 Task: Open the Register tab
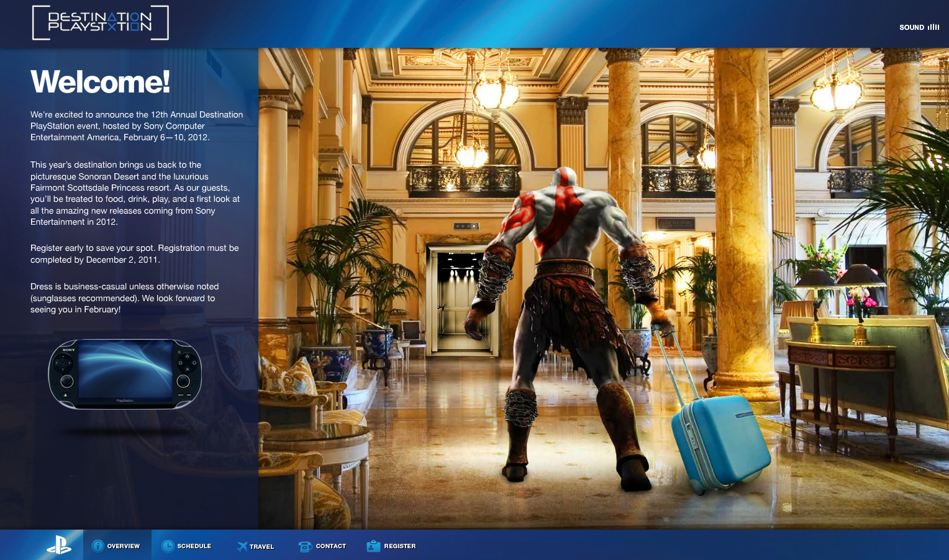[391, 545]
